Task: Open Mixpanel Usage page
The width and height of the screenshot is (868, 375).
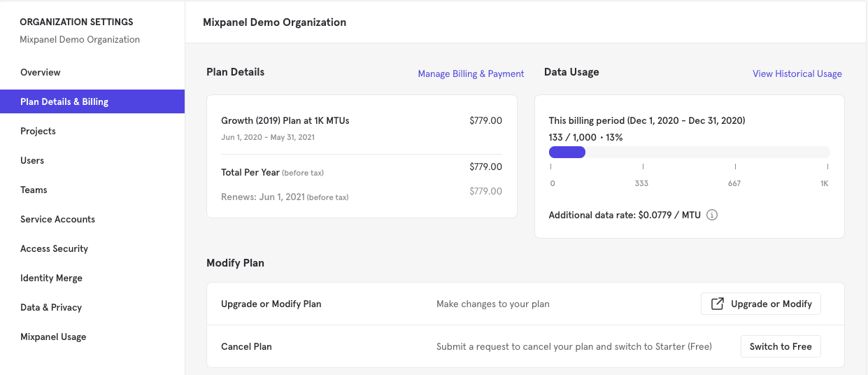Action: click(x=53, y=337)
